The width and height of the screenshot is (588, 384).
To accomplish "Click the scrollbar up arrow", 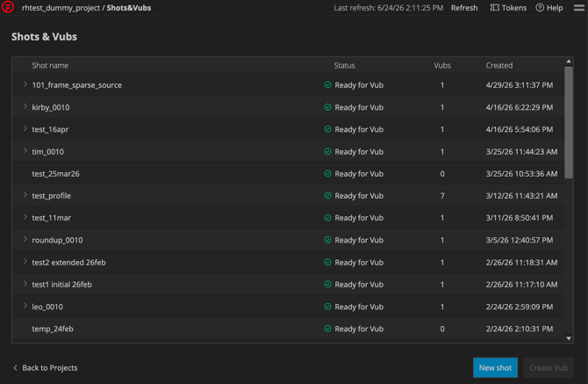I will coord(569,62).
